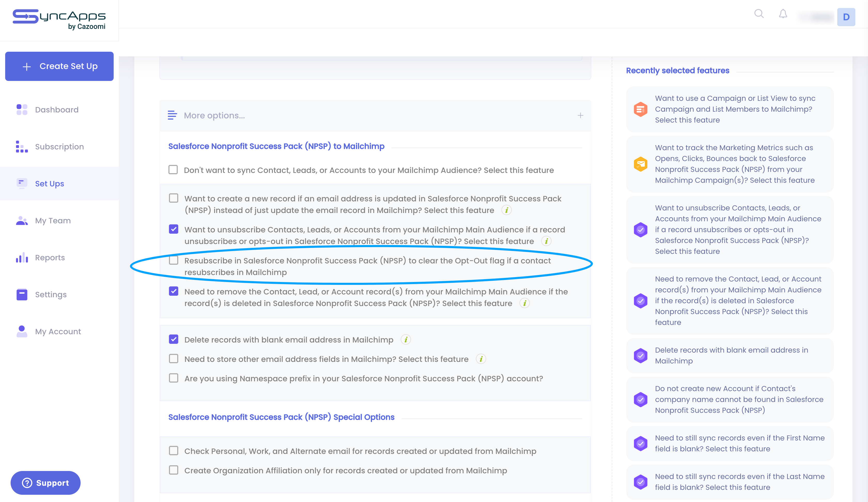Click the Don't want to sync Contact option text
Screen dimensions: 868x502
pos(369,170)
